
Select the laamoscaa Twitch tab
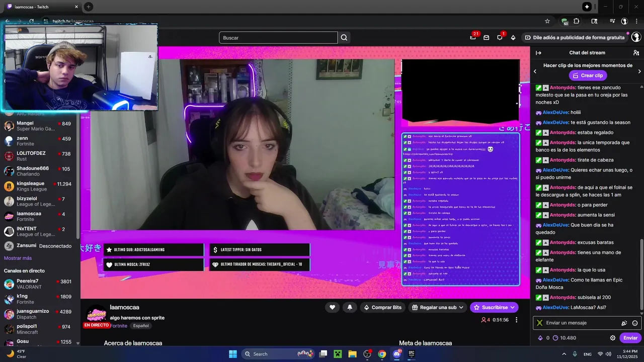43,7
